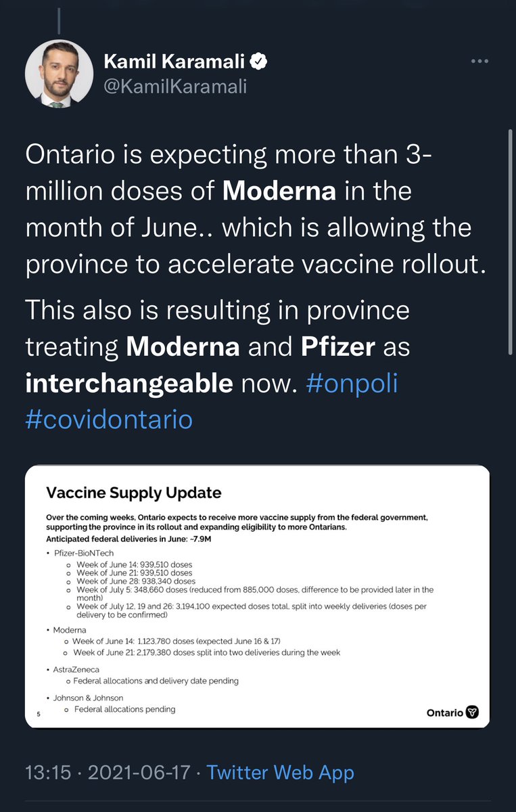Click the Vaccine Supply Update heading
Image resolution: width=516 pixels, height=812 pixels.
tap(133, 492)
